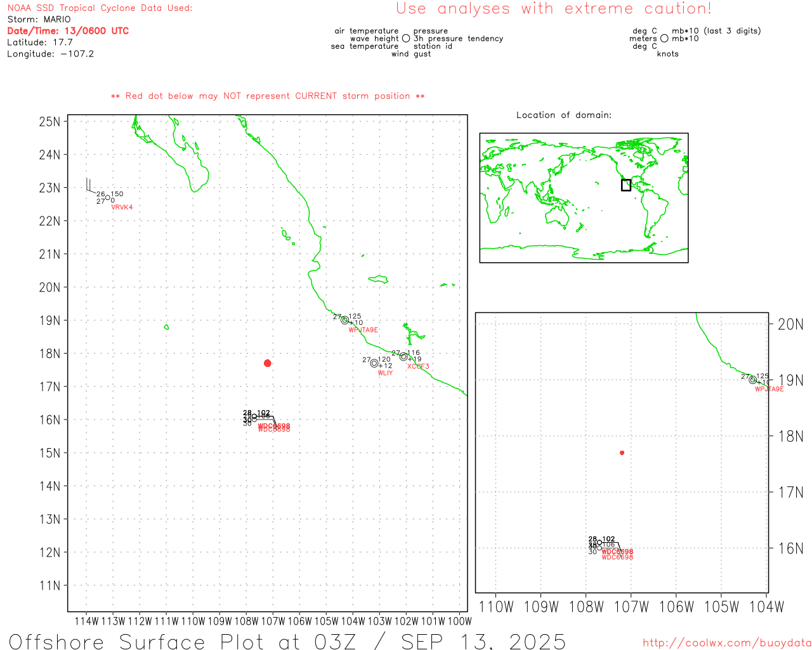The height and width of the screenshot is (650, 812).
Task: Click 104W label on the zoomed inset map axis
Action: (x=767, y=607)
